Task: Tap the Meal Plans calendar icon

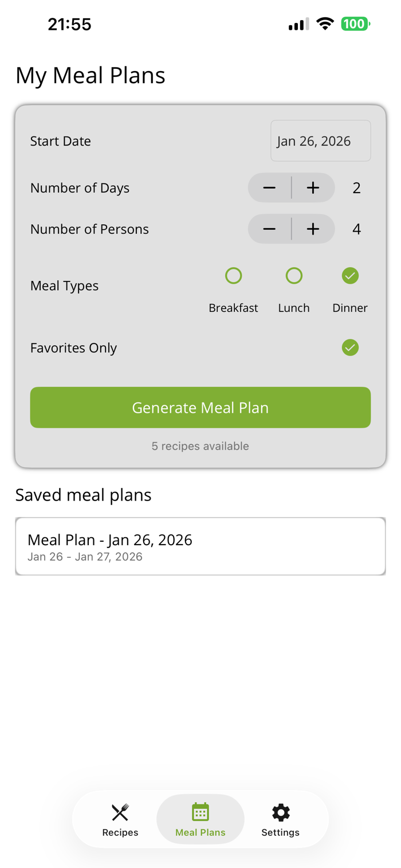Action: coord(200,812)
